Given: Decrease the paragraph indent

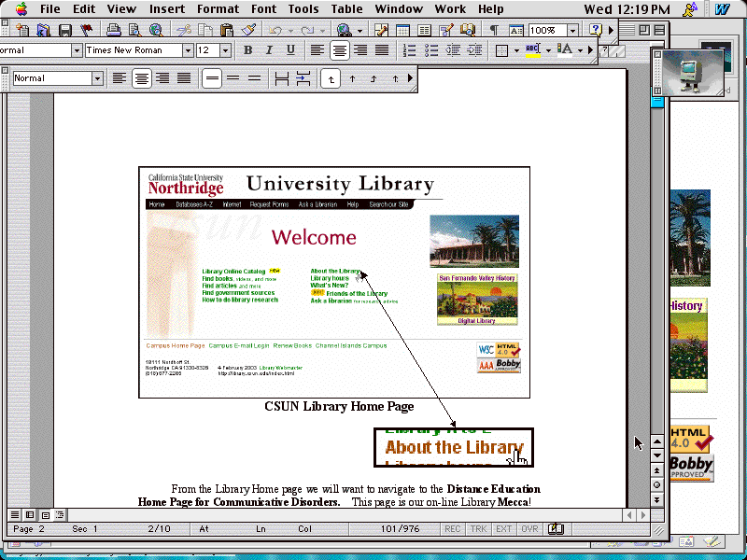Looking at the screenshot, I should point(453,50).
